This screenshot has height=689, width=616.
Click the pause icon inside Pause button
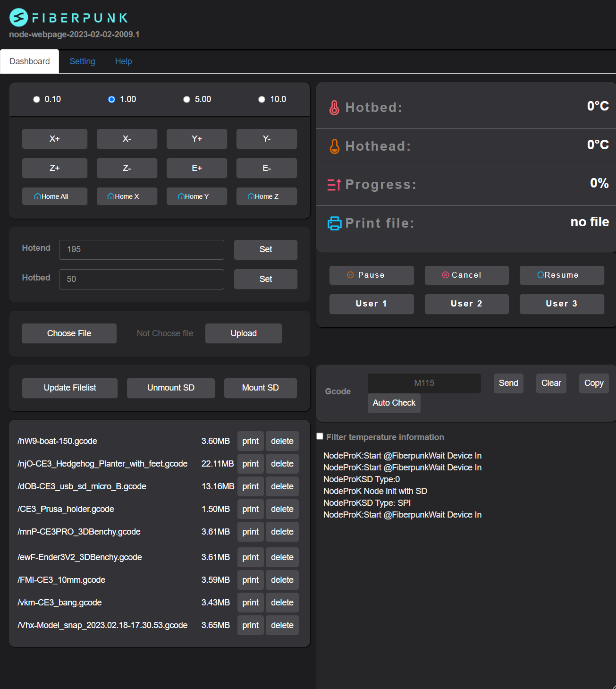coord(350,275)
